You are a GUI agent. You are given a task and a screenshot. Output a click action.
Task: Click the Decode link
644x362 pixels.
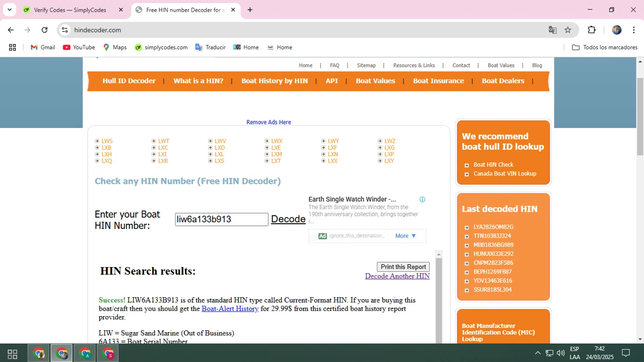(x=288, y=219)
